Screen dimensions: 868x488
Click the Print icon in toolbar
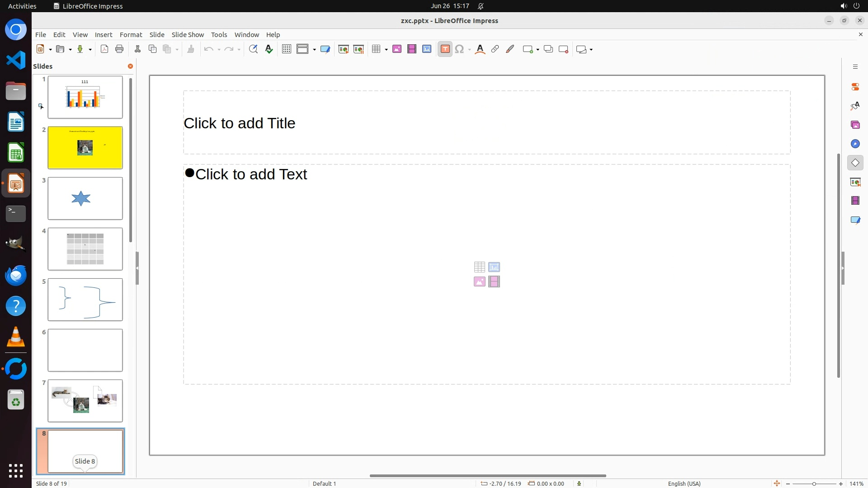tap(119, 49)
